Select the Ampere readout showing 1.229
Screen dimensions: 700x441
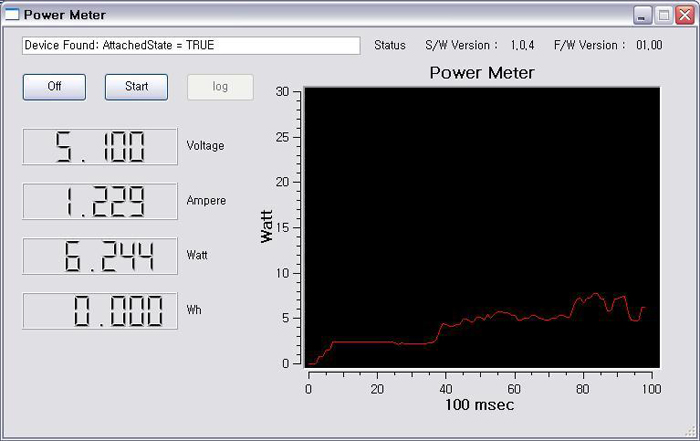[100, 201]
